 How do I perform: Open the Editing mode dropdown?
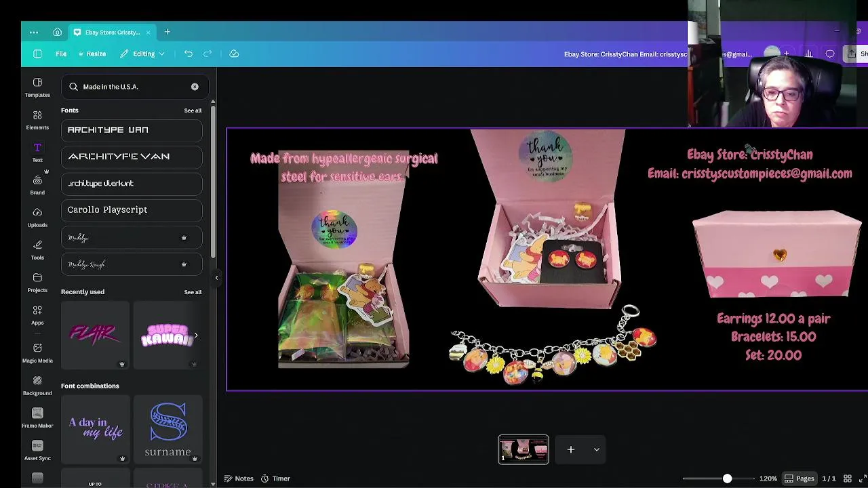coord(143,54)
